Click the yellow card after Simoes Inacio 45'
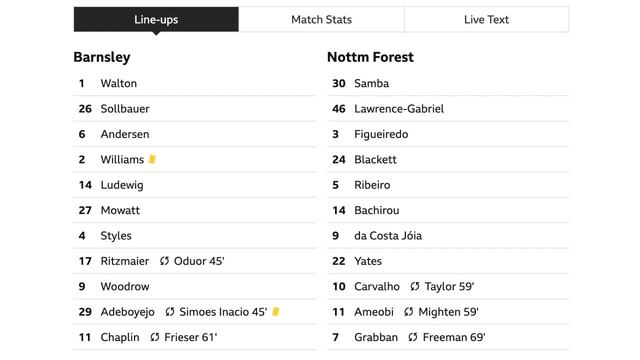 pos(276,312)
